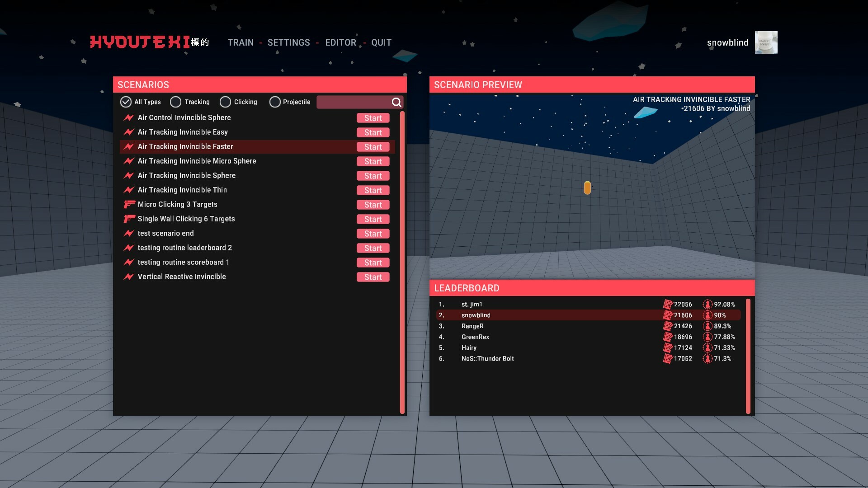
Task: Select snowblind's row in the leaderboard
Action: tap(542, 315)
